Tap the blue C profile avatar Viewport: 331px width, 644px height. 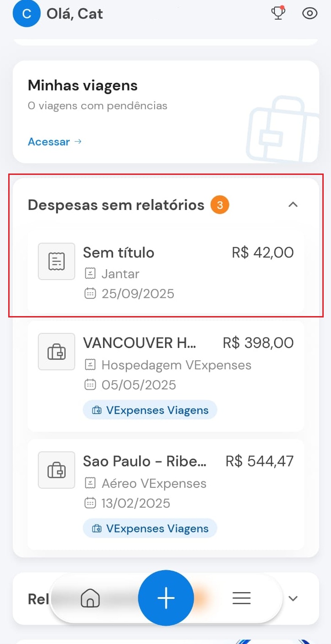pyautogui.click(x=26, y=14)
